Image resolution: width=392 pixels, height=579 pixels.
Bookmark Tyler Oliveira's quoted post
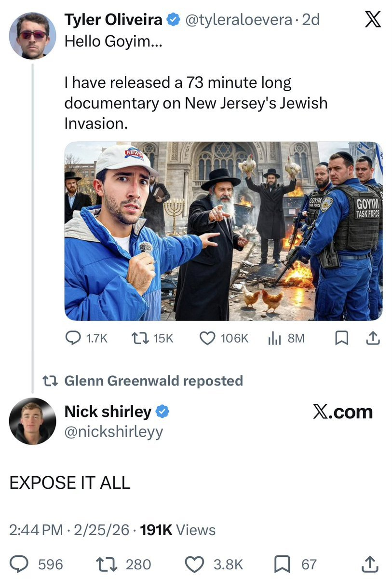(341, 339)
